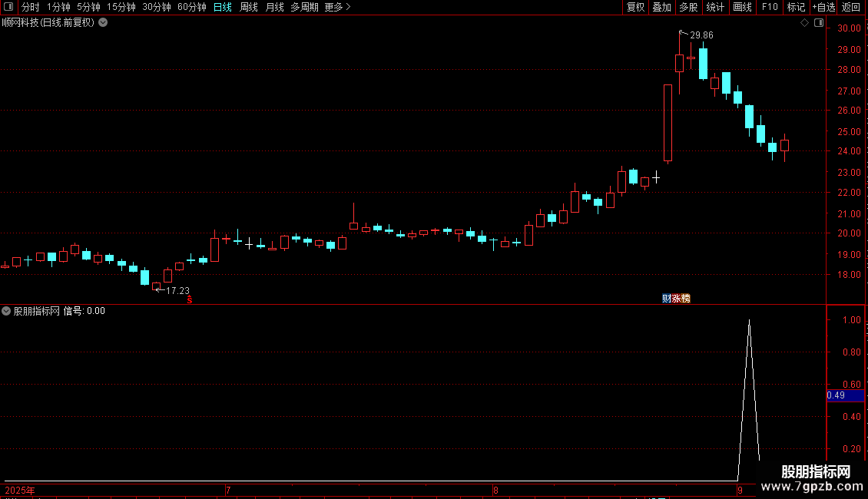Screen dimensions: 868x499
Task: Select the 60分钟 period
Action: [x=191, y=7]
